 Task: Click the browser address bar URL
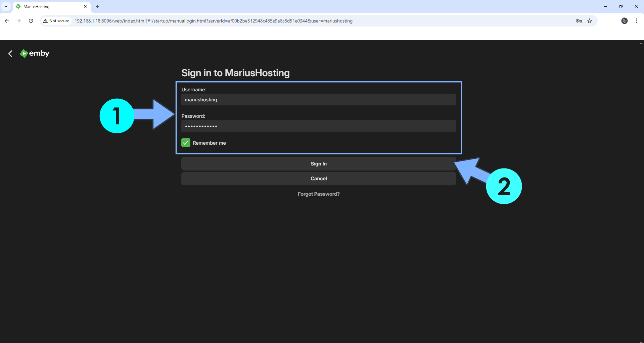(x=214, y=21)
